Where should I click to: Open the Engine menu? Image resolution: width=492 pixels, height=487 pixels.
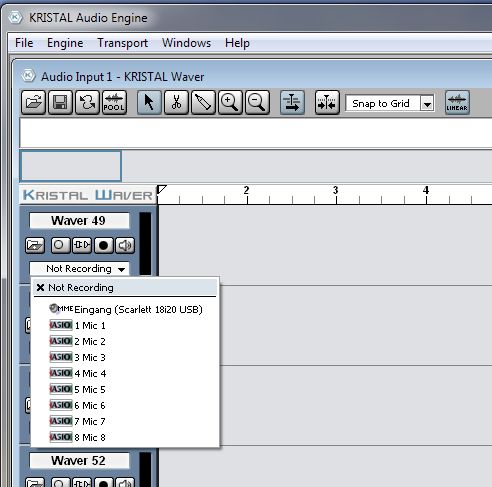click(x=65, y=43)
